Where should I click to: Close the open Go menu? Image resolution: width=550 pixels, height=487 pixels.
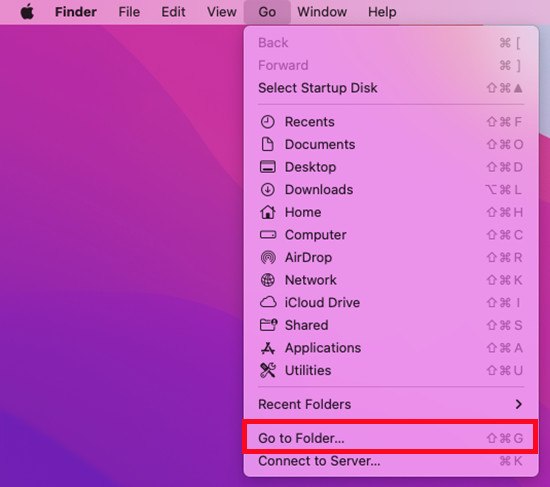267,12
